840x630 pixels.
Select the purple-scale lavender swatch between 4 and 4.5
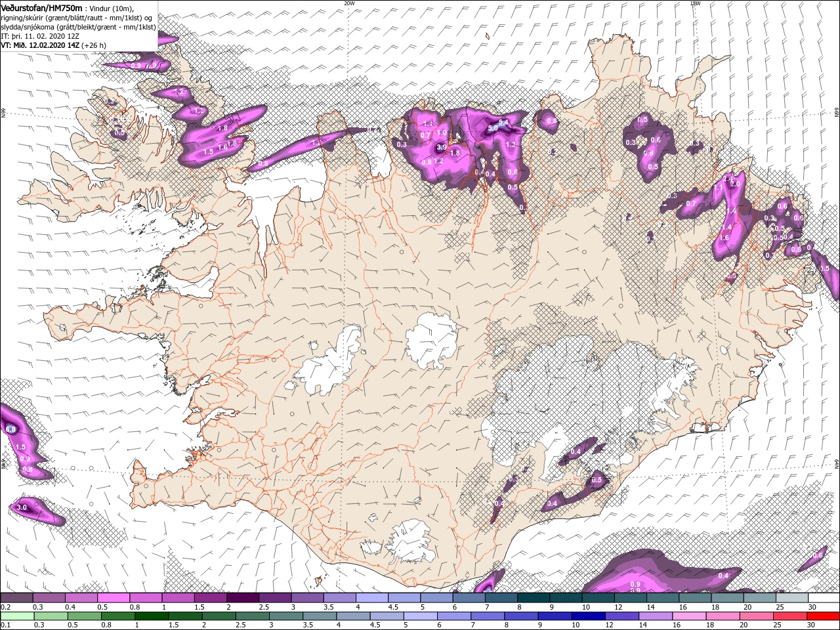pos(371,598)
